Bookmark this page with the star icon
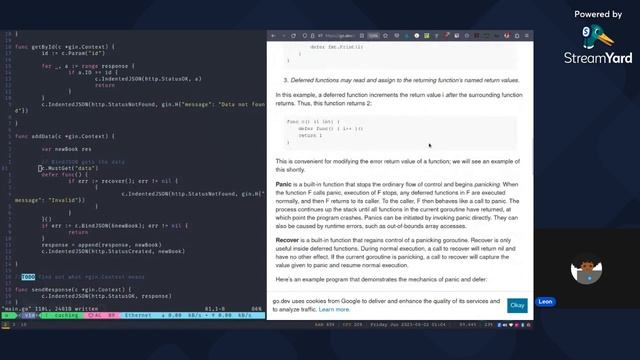640x360 pixels. (x=385, y=36)
